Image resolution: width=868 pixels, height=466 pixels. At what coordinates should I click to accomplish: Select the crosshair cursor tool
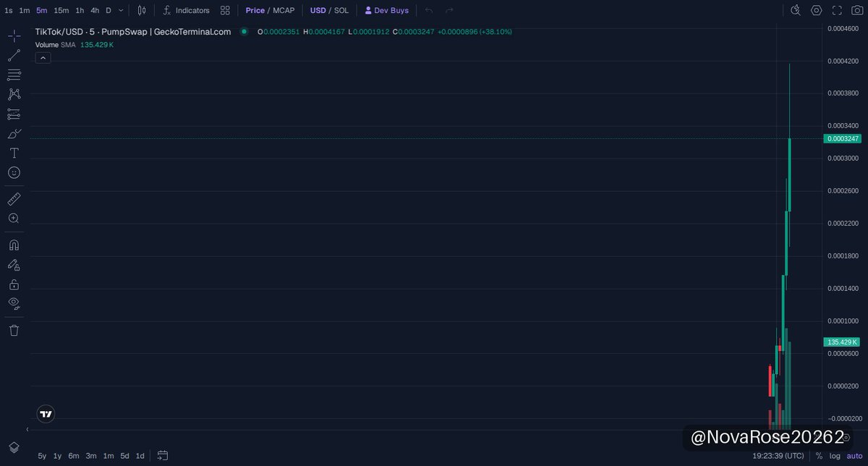tap(14, 35)
